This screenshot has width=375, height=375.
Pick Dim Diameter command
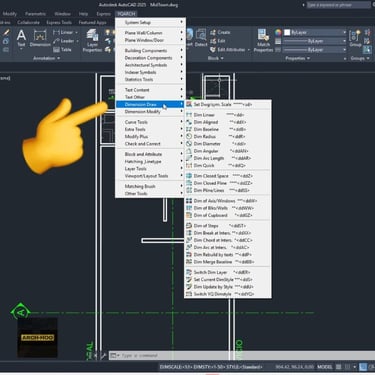pyautogui.click(x=228, y=144)
